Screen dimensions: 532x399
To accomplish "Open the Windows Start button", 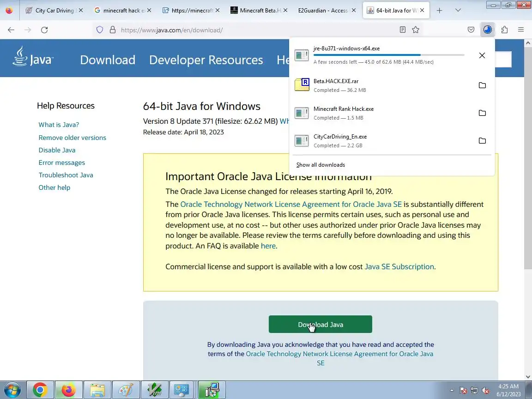I will tap(12, 390).
